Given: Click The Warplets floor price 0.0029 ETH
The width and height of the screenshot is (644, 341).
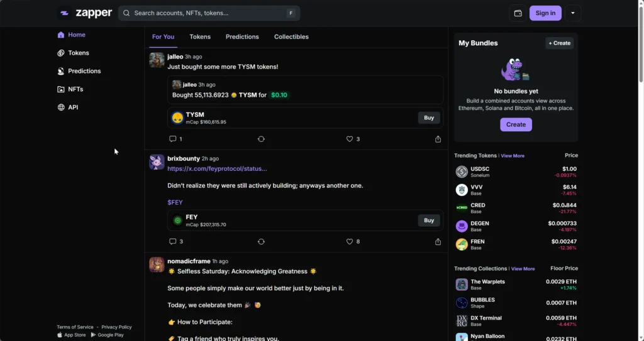Looking at the screenshot, I should [561, 281].
